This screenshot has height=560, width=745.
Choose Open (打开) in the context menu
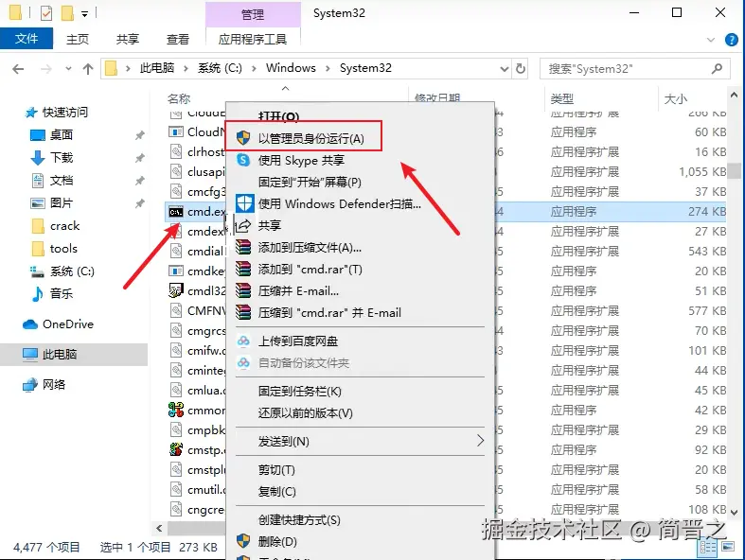278,116
